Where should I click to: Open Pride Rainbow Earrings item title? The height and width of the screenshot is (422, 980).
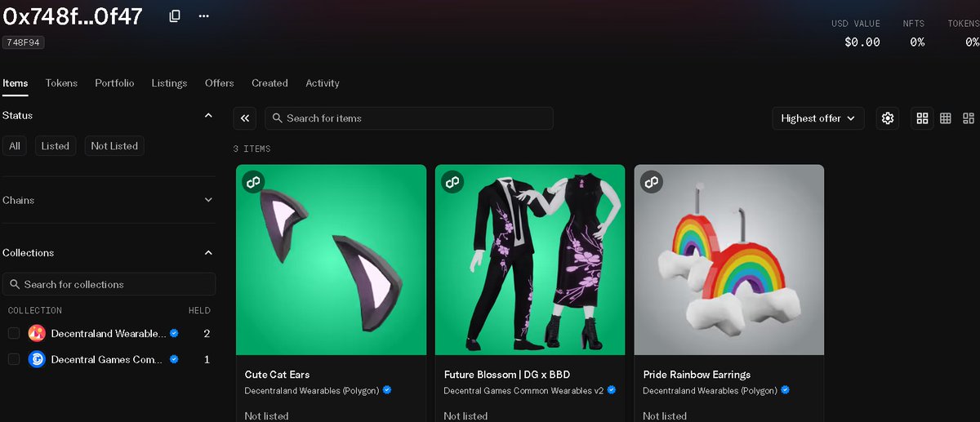coord(697,375)
